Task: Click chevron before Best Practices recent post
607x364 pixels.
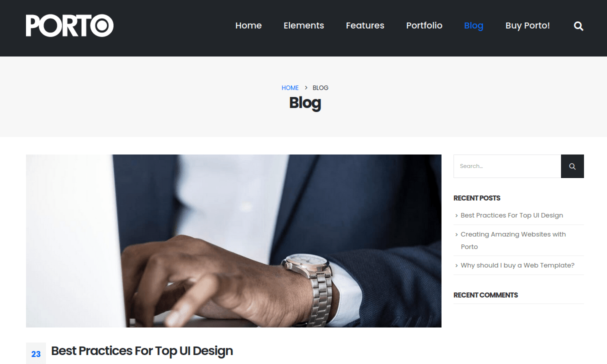Action: (x=456, y=215)
